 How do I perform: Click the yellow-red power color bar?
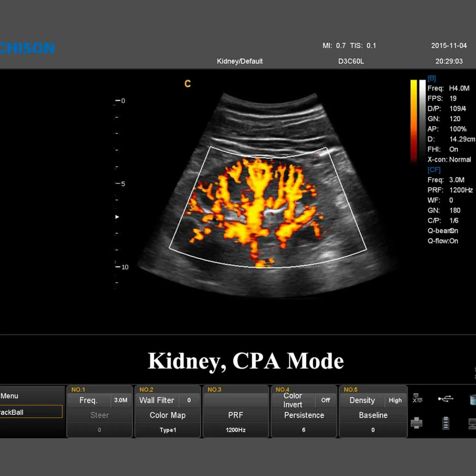[414, 121]
